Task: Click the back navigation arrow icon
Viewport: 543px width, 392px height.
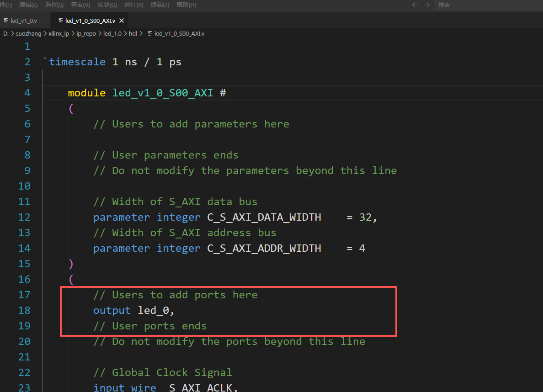Action: [415, 5]
